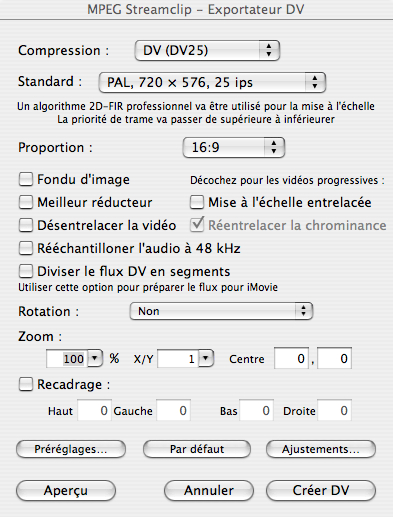
Task: Check Rééchantilloner l'audio à 48 kHz
Action: coord(26,248)
